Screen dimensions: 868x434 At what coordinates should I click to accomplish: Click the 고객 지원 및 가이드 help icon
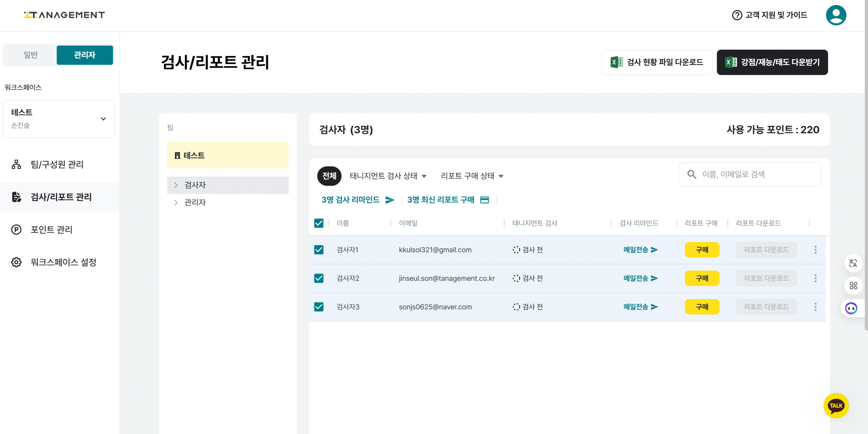[737, 15]
